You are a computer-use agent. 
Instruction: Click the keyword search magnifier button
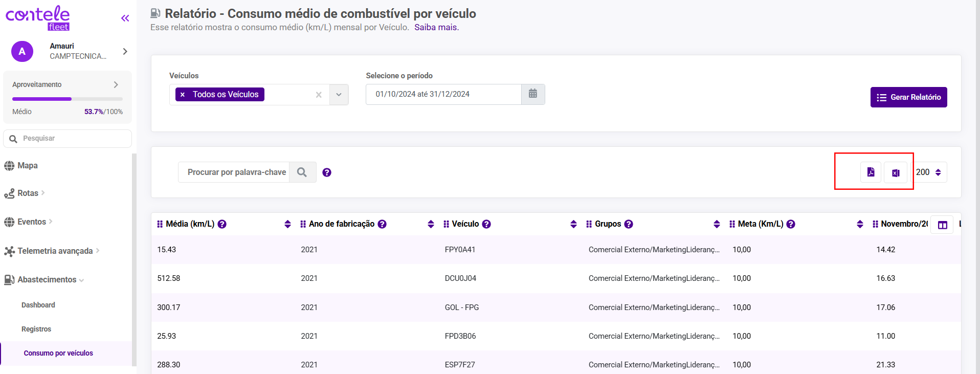pyautogui.click(x=302, y=172)
